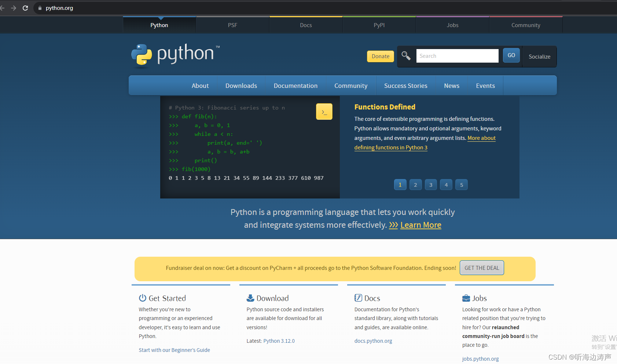Click the code line 'def fib(n):'
Screen dimensions: 617x364
(199, 116)
